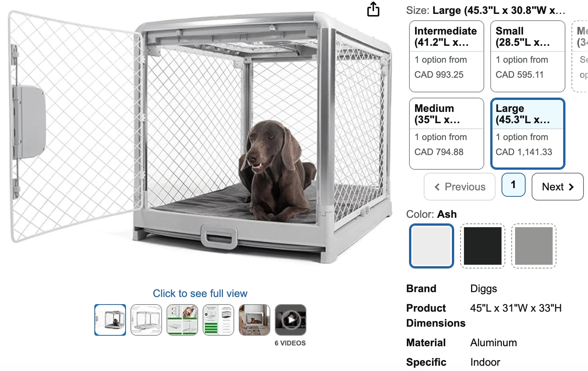
Task: Show the living room crate thumbnail
Action: tap(255, 320)
